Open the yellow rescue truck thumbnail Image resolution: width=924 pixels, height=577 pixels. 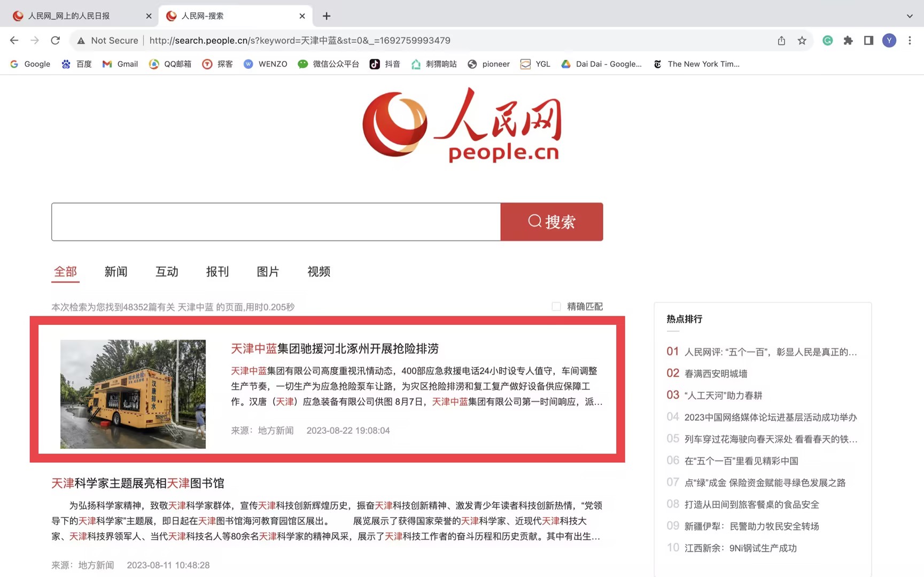(x=133, y=394)
